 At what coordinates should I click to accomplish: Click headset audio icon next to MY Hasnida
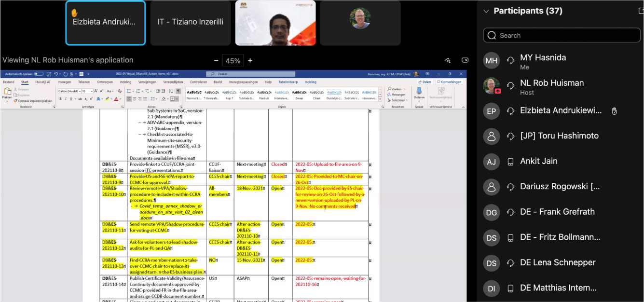pos(510,60)
